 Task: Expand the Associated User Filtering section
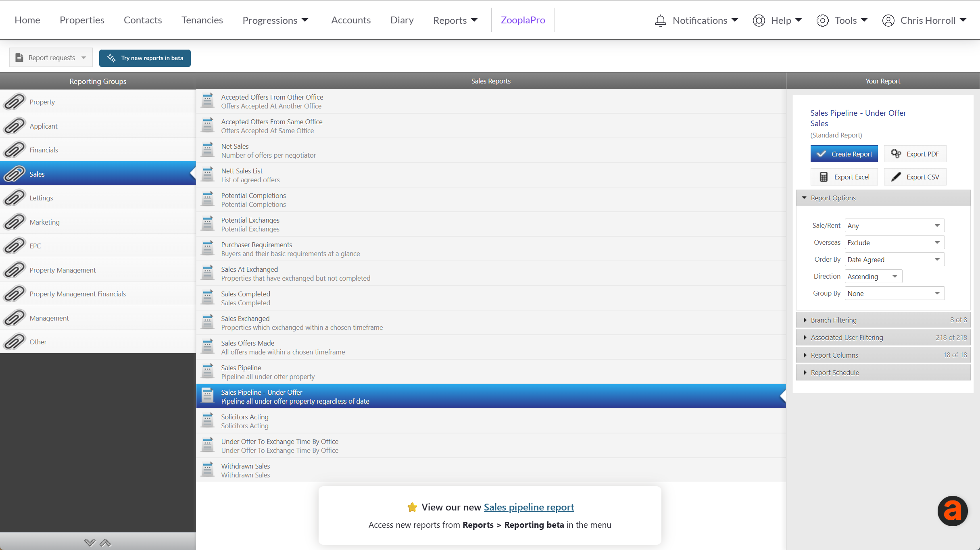tap(883, 337)
